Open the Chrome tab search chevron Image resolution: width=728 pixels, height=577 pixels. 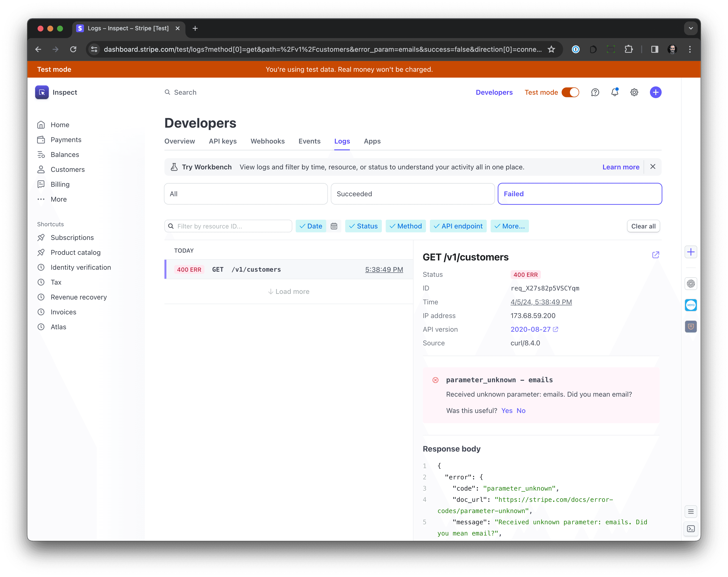691,28
